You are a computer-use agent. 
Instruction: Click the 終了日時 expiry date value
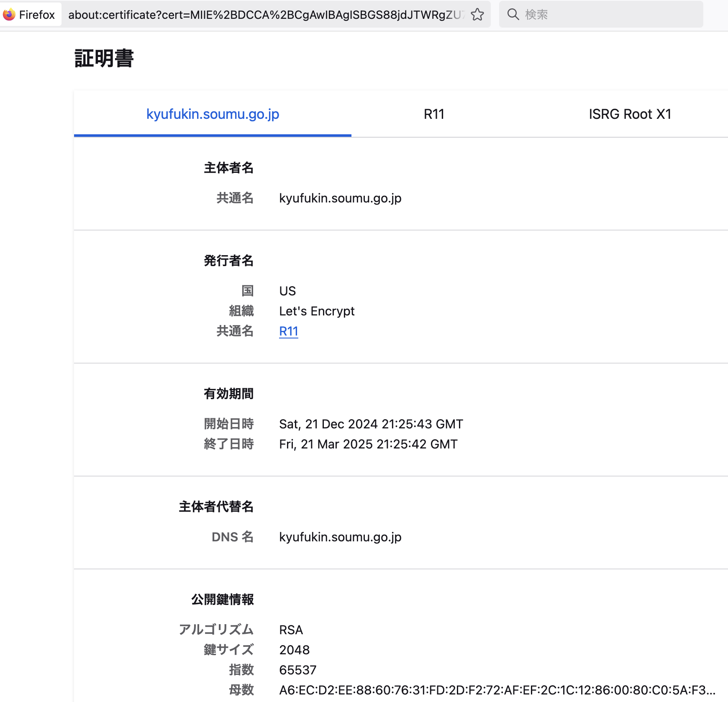(x=368, y=444)
